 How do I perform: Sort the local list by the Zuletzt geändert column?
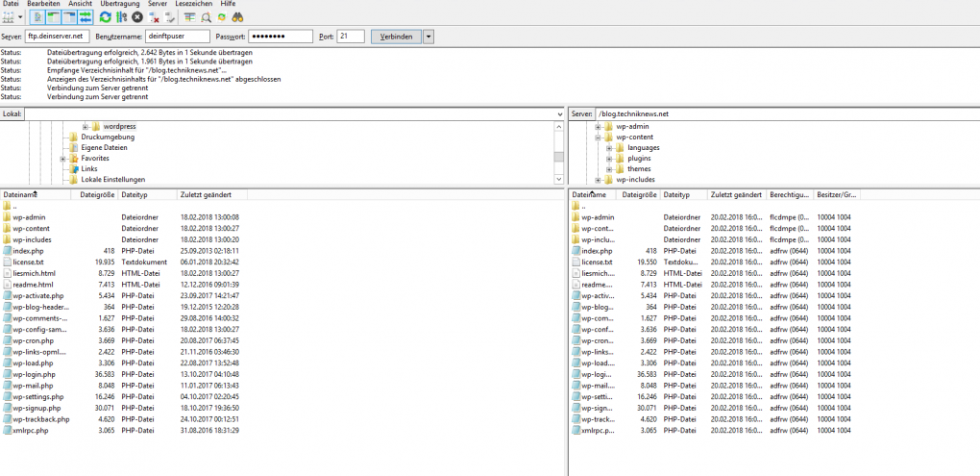pyautogui.click(x=212, y=195)
